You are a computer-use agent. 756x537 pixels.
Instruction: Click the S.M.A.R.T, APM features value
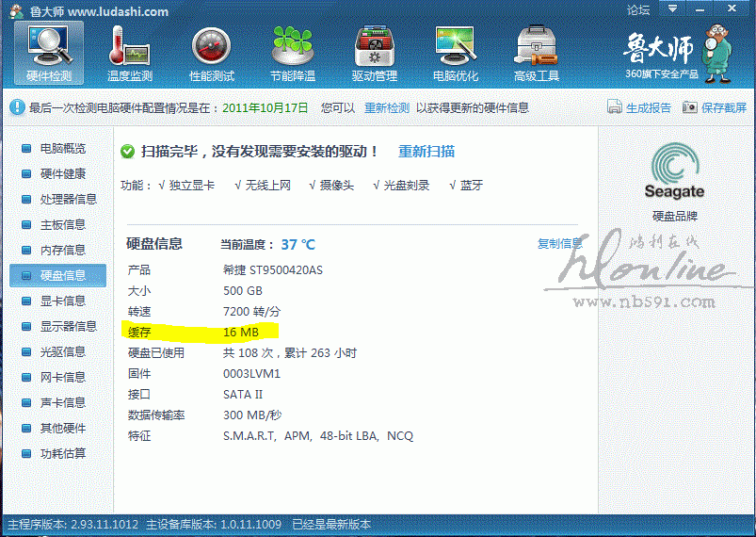[317, 436]
